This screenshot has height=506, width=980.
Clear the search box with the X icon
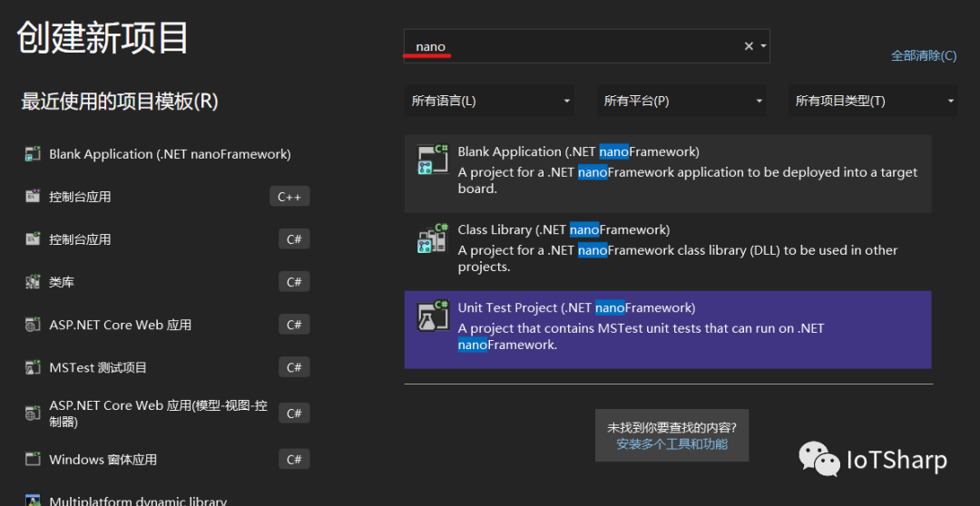(x=748, y=46)
